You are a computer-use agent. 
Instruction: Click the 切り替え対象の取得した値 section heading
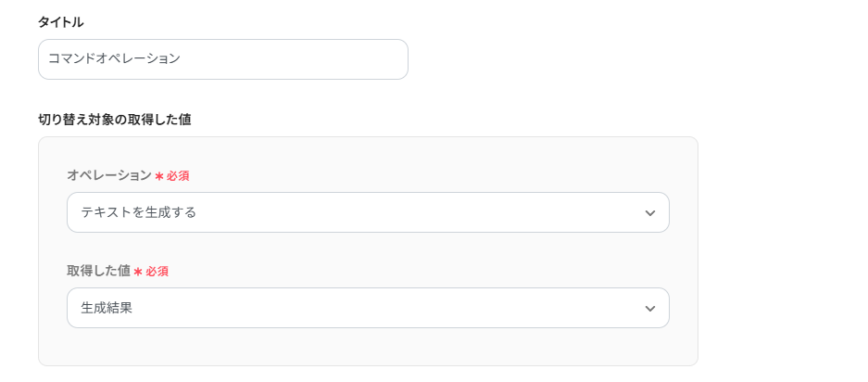point(115,119)
